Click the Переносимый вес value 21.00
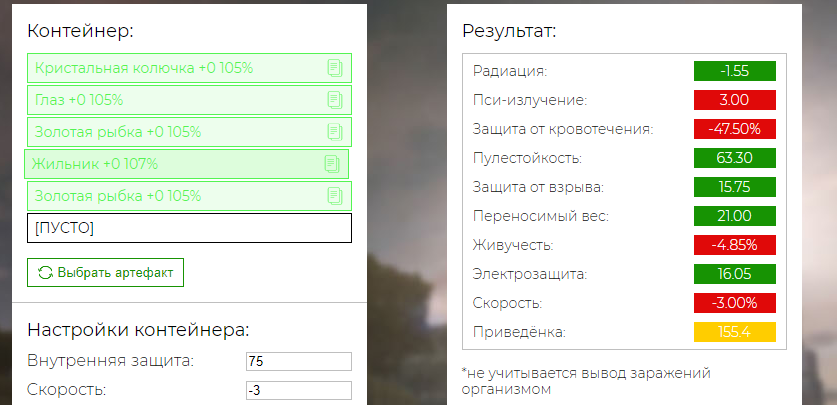Image resolution: width=837 pixels, height=405 pixels. pyautogui.click(x=735, y=216)
